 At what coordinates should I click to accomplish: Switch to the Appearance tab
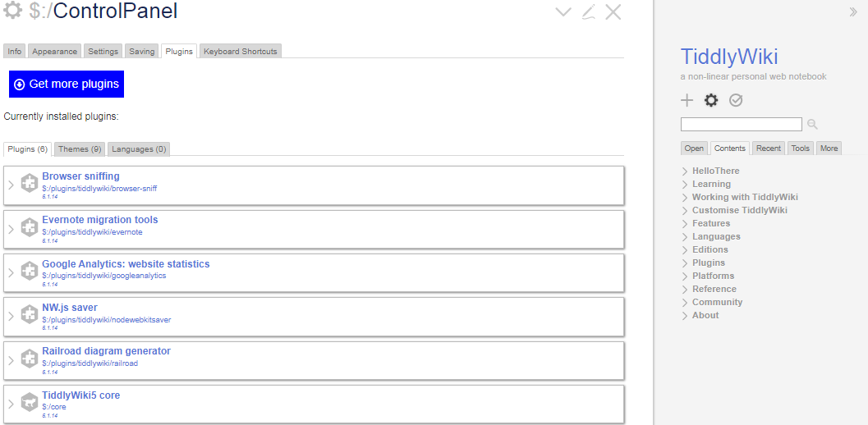click(55, 51)
